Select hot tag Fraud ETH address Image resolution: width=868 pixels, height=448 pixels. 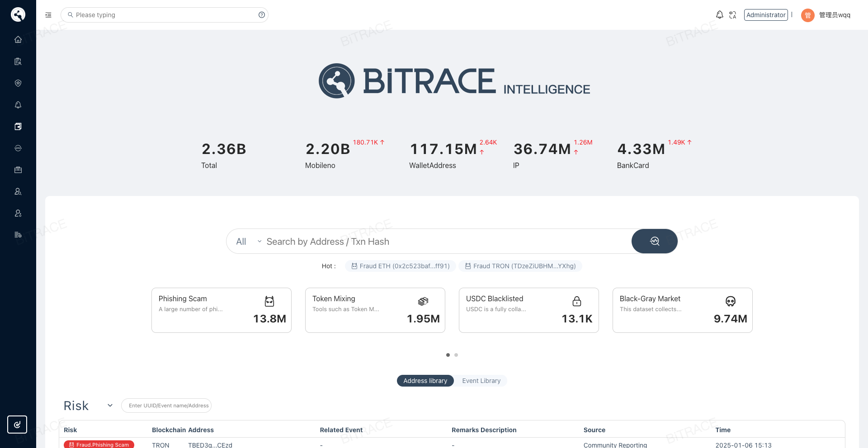401,266
